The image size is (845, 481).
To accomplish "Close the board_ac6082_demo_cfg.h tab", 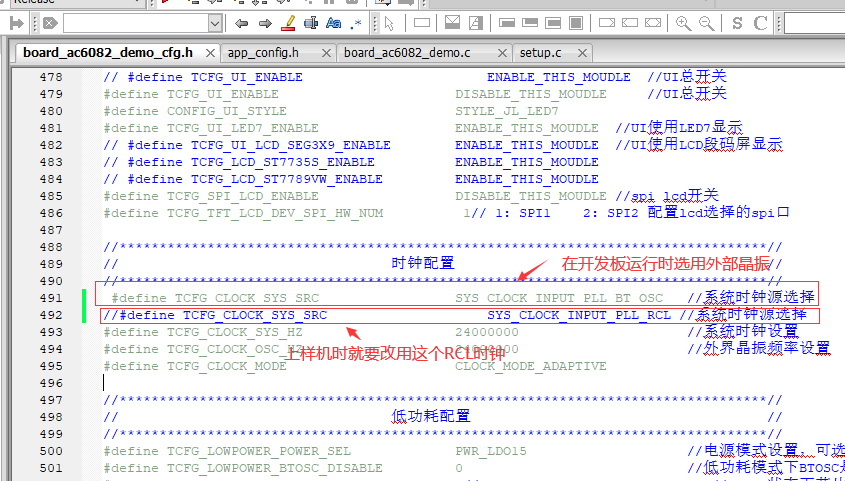I will [211, 53].
